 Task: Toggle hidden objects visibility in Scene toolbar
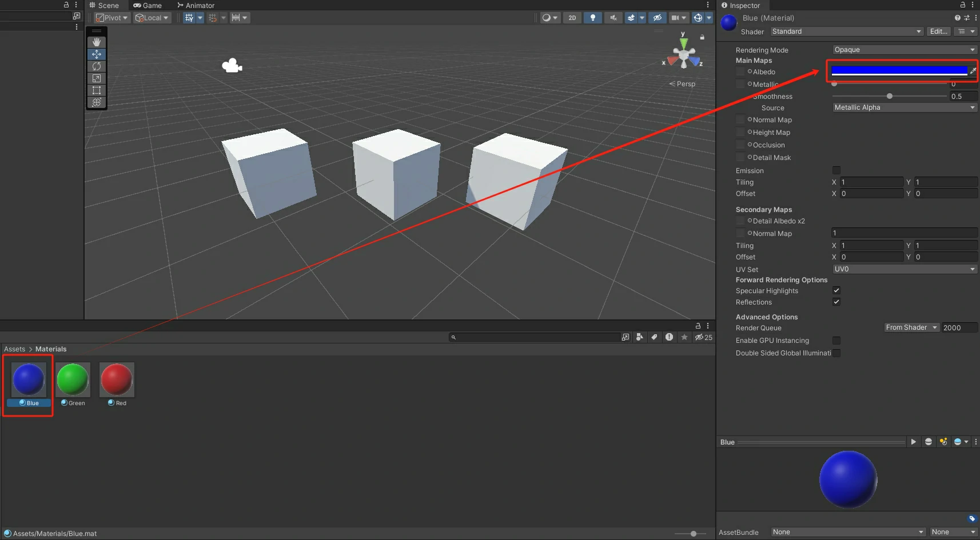click(x=658, y=18)
